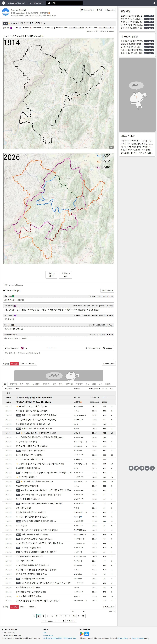Screen dimensions: 157x644
Task: Click Download all images
Action: pyautogui.click(x=14, y=285)
